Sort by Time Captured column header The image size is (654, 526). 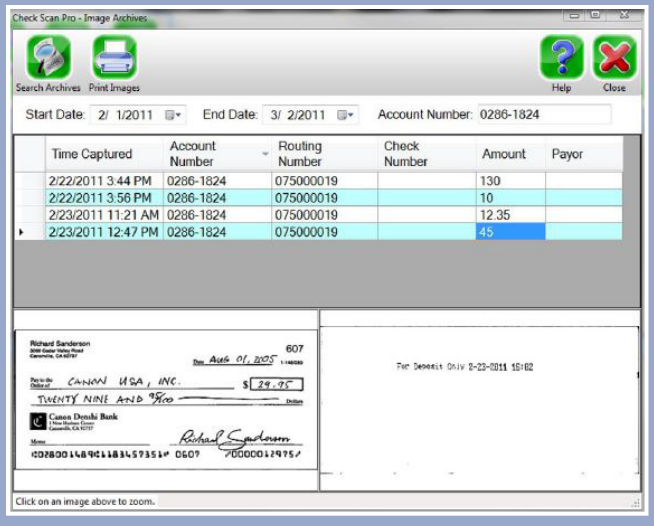(x=92, y=154)
